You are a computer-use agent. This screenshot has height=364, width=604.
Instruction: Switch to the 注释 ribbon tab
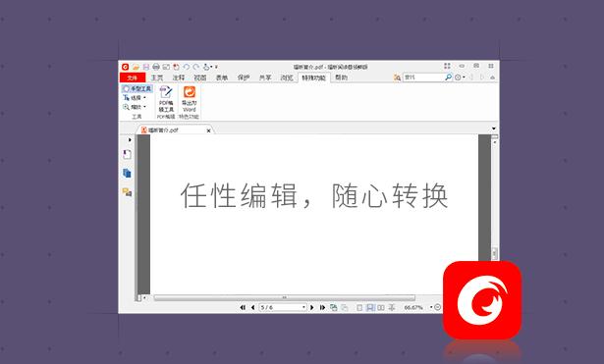[x=179, y=78]
